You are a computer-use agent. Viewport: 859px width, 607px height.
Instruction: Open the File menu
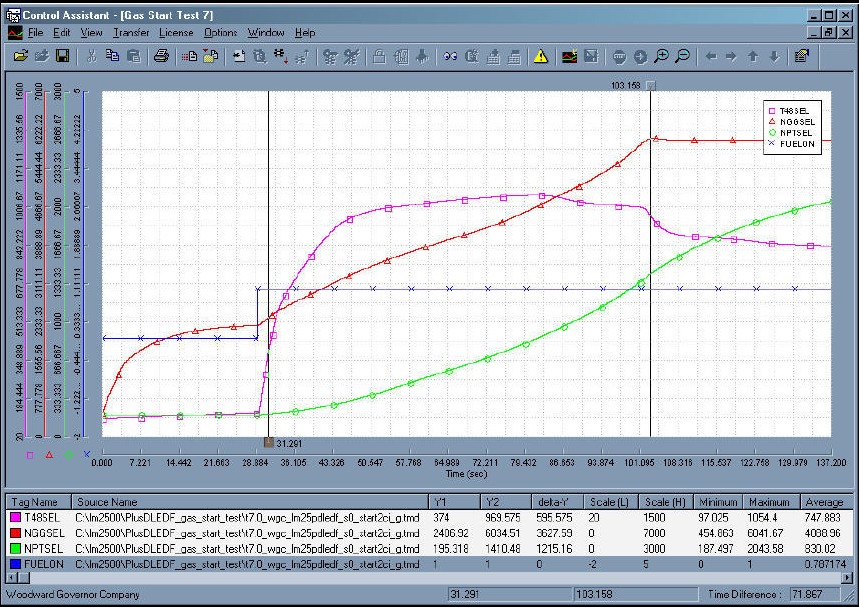[x=35, y=33]
